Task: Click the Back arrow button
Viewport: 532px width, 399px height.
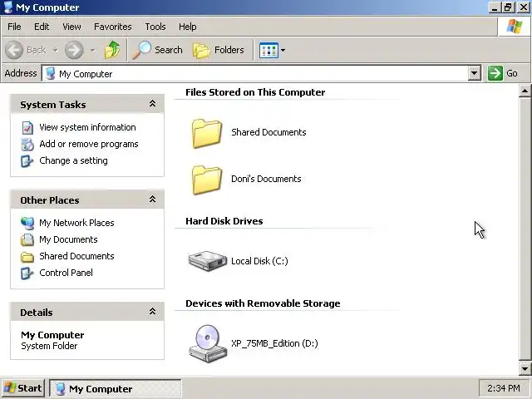Action: (14, 50)
